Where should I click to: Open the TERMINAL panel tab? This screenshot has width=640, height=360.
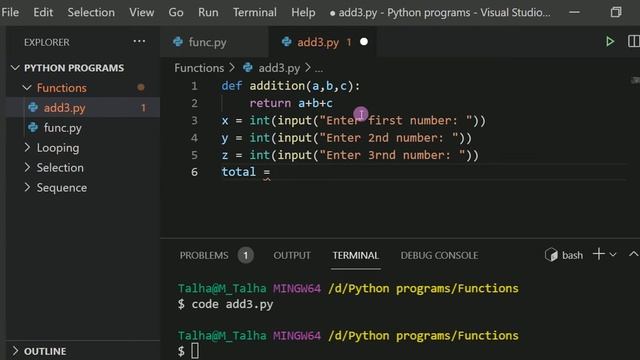(356, 256)
